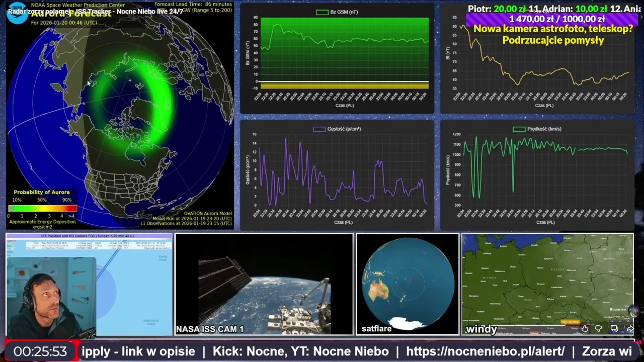This screenshot has height=362, width=644.
Task: Click the Kick: Nocne, YT: Nocne Niebo ticker text
Action: pos(300,351)
